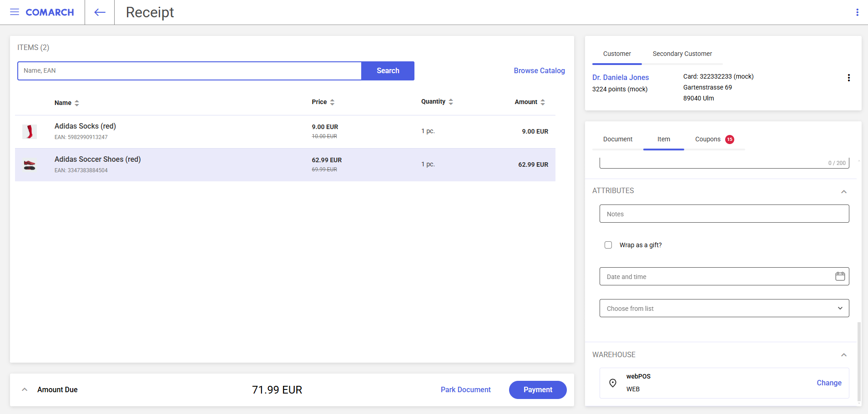This screenshot has width=868, height=414.
Task: Select the Item tab
Action: click(664, 139)
